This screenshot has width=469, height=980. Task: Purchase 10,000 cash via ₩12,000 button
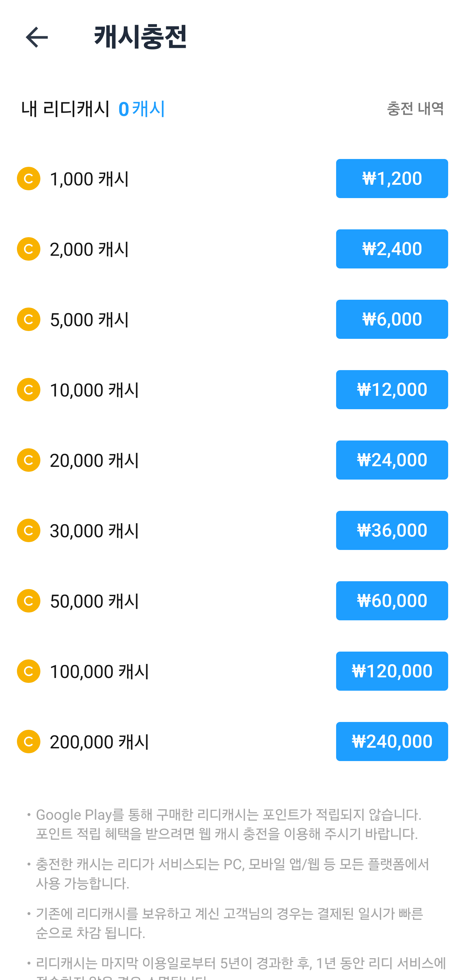coord(391,390)
